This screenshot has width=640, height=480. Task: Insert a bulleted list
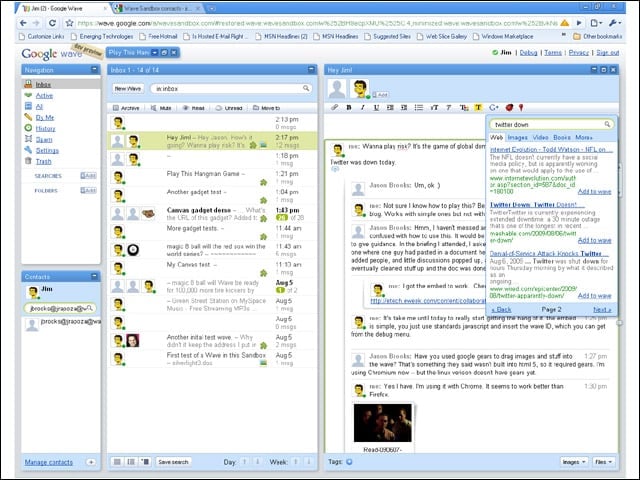[419, 107]
